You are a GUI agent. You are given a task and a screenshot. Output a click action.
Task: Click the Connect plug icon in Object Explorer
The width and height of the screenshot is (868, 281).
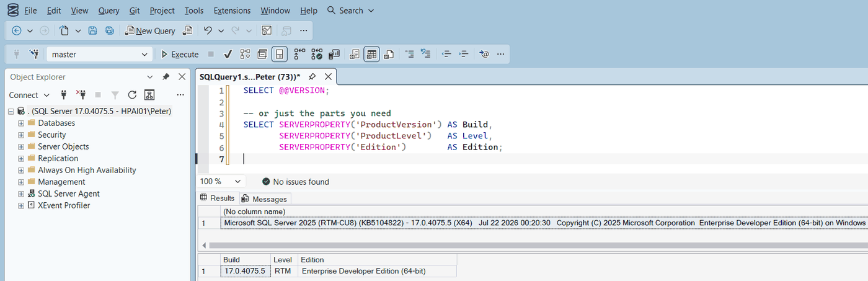(x=63, y=95)
